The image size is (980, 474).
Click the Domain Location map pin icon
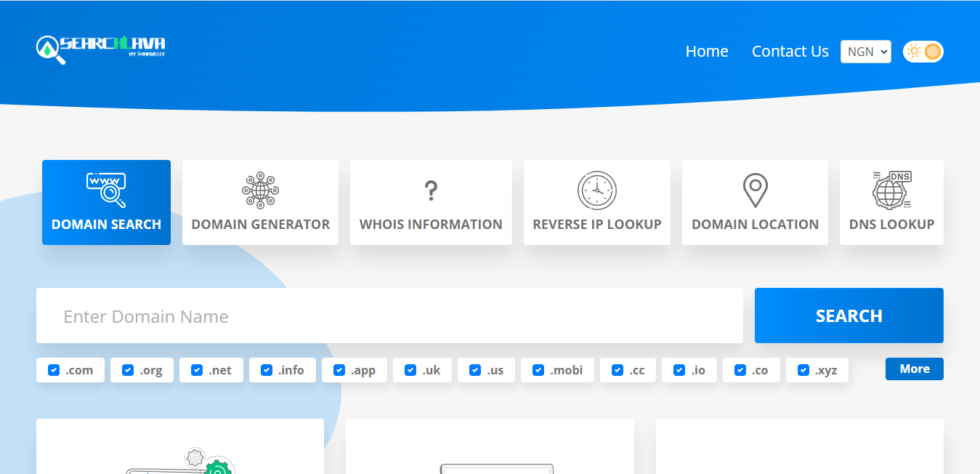[x=755, y=190]
